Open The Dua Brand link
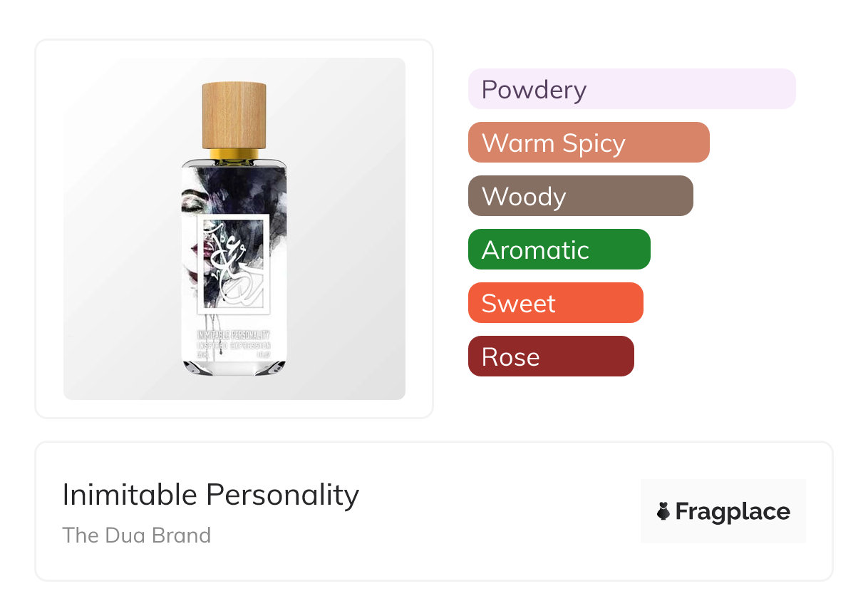This screenshot has width=868, height=616. pos(137,535)
